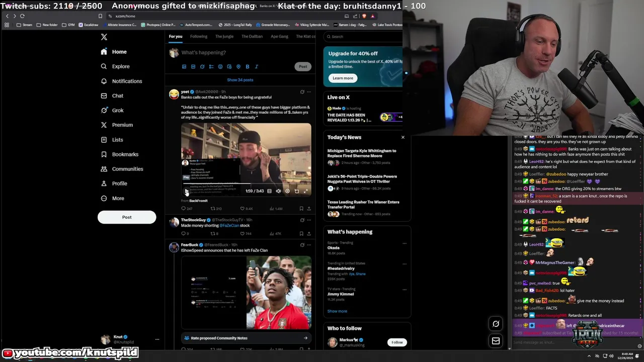This screenshot has height=362, width=644.
Task: Open the Premium page
Action: [x=117, y=125]
